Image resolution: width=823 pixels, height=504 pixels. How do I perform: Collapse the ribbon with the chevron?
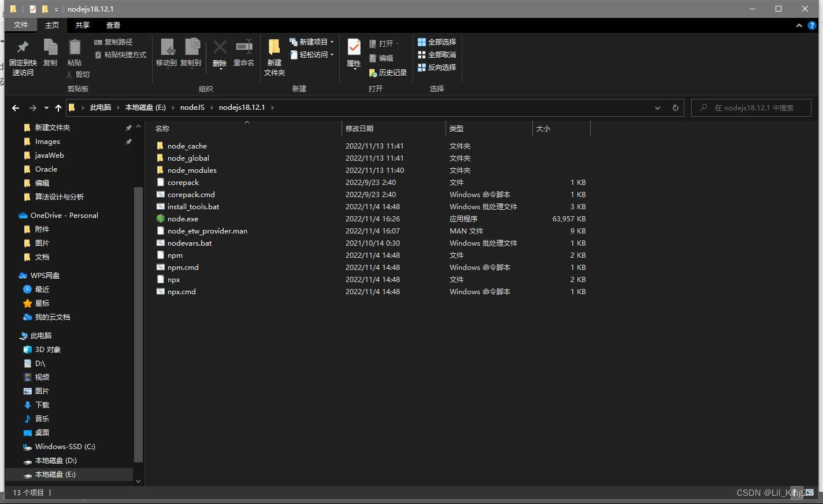coord(799,25)
